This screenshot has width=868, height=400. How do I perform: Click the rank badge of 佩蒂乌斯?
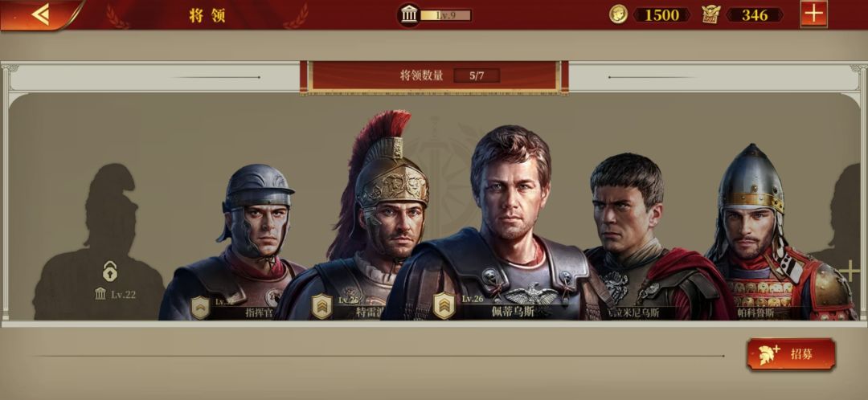(444, 306)
